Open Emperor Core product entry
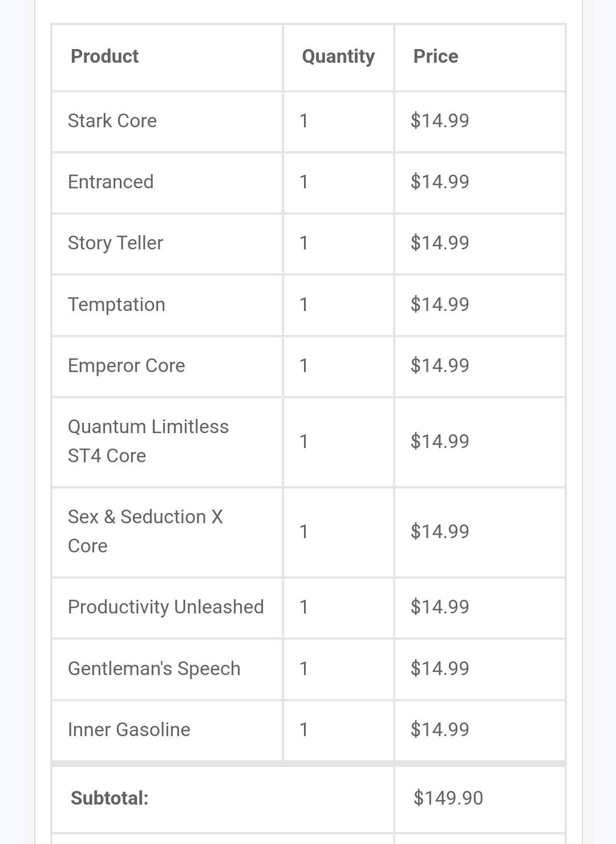This screenshot has width=616, height=844. 126,366
